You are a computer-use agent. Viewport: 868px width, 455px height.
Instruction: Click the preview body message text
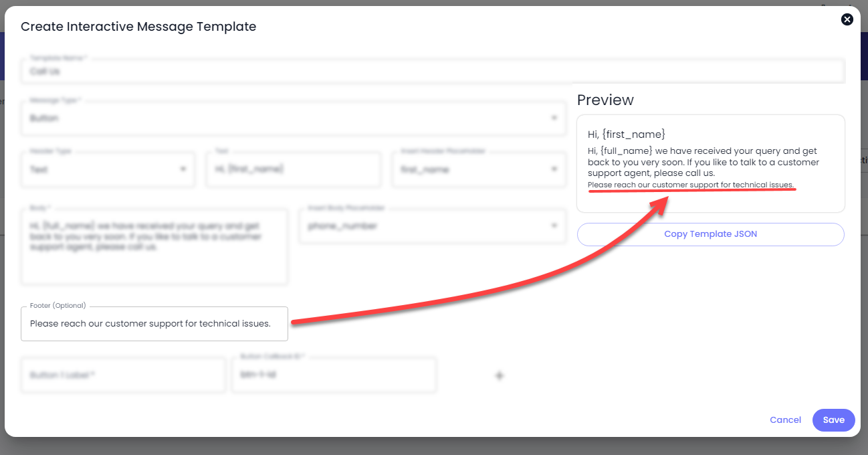703,162
